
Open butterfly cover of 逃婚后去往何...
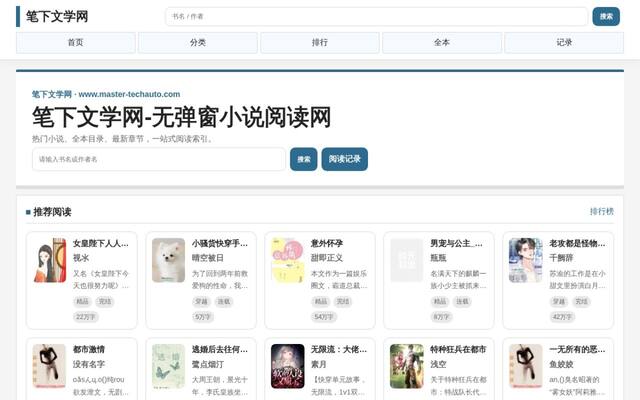[x=169, y=366]
